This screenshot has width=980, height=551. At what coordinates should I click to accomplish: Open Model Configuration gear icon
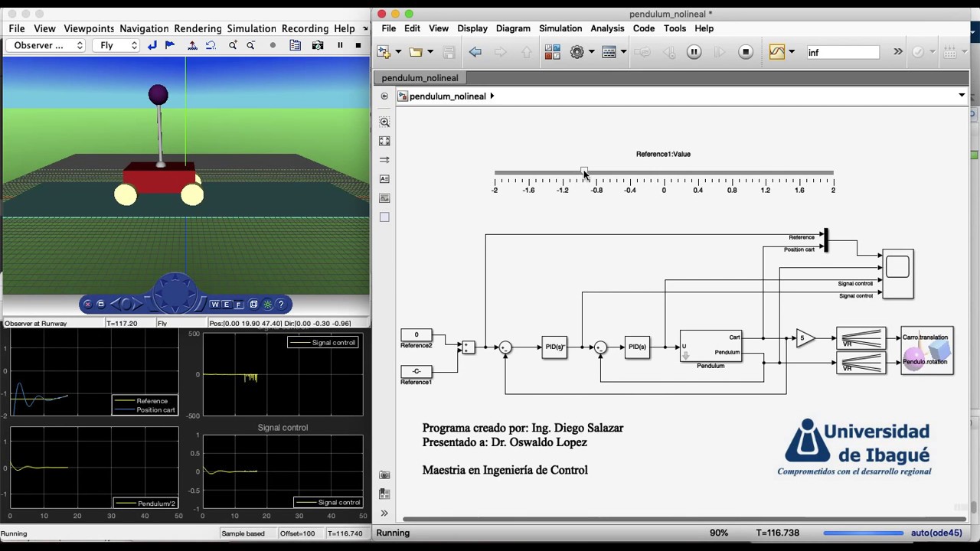577,52
